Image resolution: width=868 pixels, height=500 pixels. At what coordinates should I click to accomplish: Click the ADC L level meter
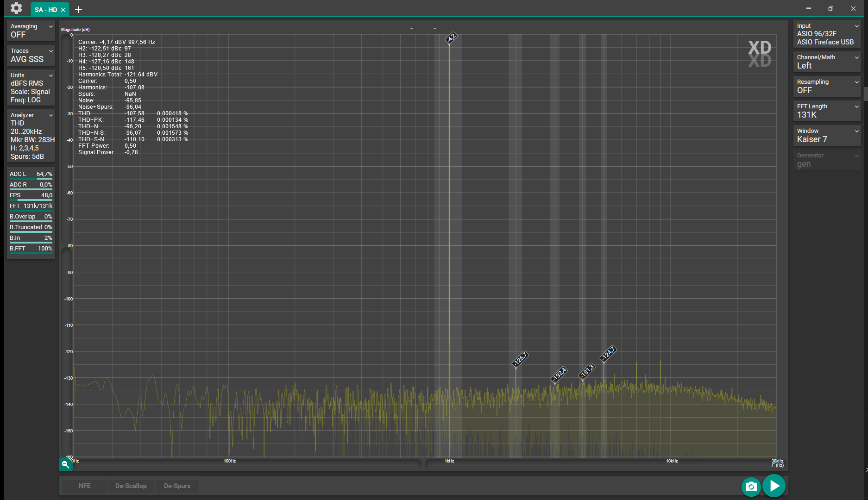coord(31,175)
